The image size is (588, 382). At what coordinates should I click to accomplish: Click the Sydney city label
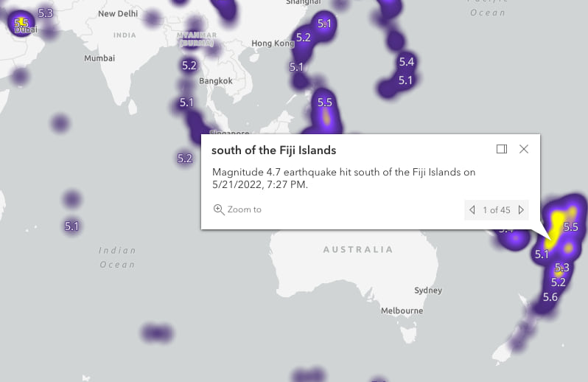pyautogui.click(x=428, y=291)
